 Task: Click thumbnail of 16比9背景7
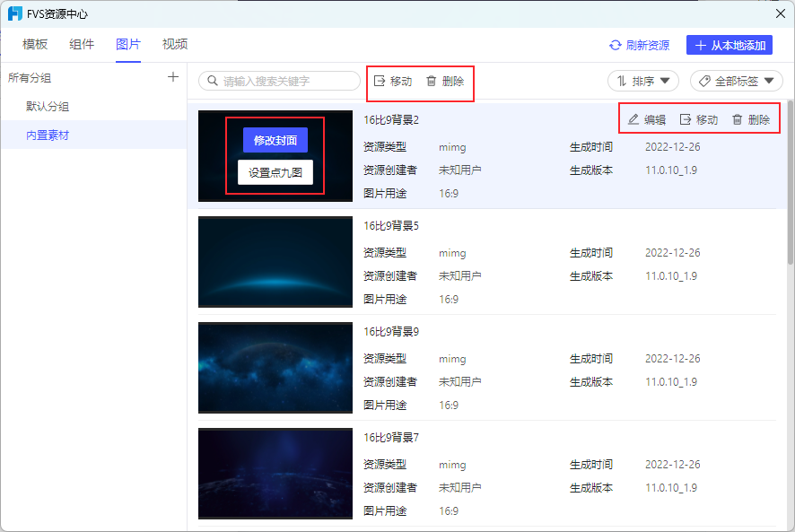tap(275, 474)
